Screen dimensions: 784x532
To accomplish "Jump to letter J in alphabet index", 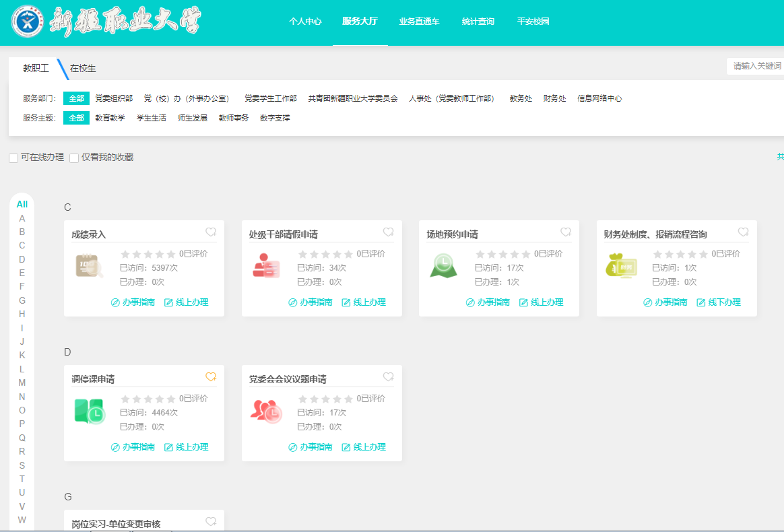I will pos(22,341).
